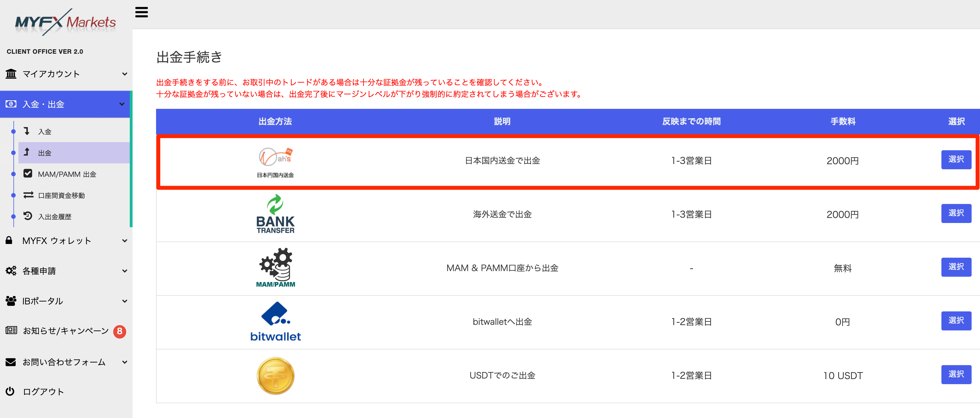The image size is (980, 418).
Task: Click the red notification badge showing 8
Action: click(x=119, y=331)
